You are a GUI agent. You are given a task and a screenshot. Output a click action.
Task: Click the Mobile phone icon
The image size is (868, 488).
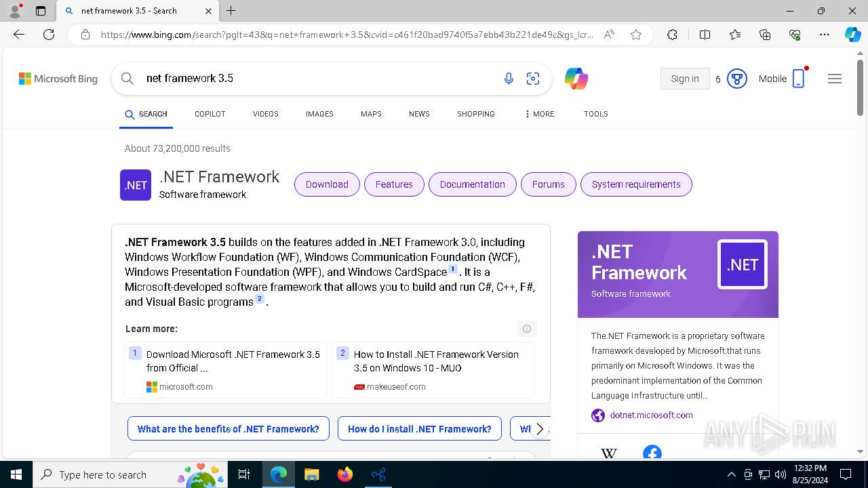pyautogui.click(x=799, y=79)
